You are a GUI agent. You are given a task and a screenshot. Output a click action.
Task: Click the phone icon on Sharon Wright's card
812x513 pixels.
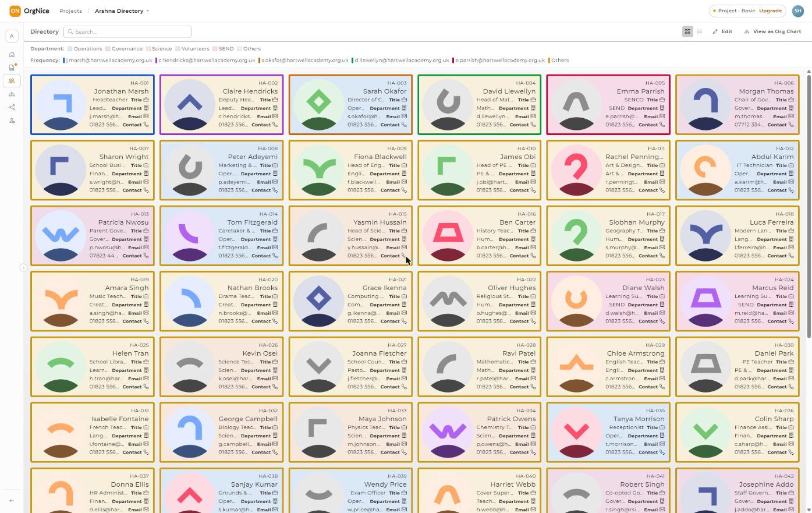146,190
